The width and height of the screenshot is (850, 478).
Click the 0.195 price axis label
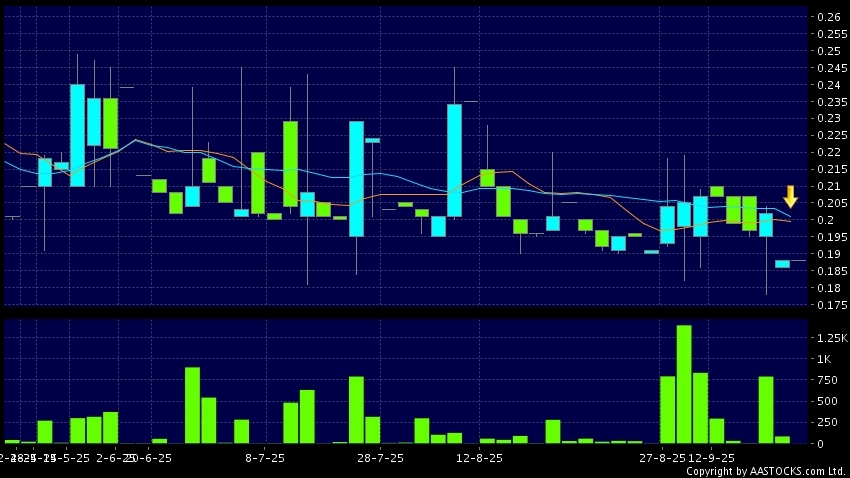(x=832, y=237)
